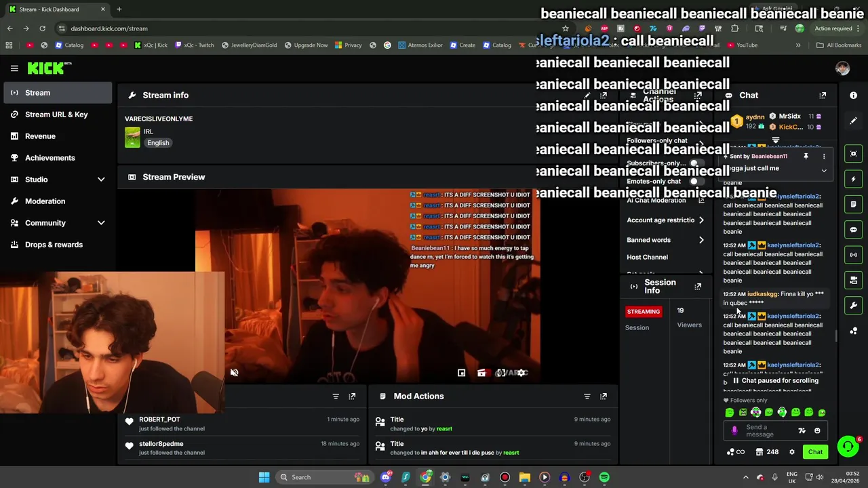Click the info icon in right toolbar
The height and width of the screenshot is (488, 868).
[854, 96]
